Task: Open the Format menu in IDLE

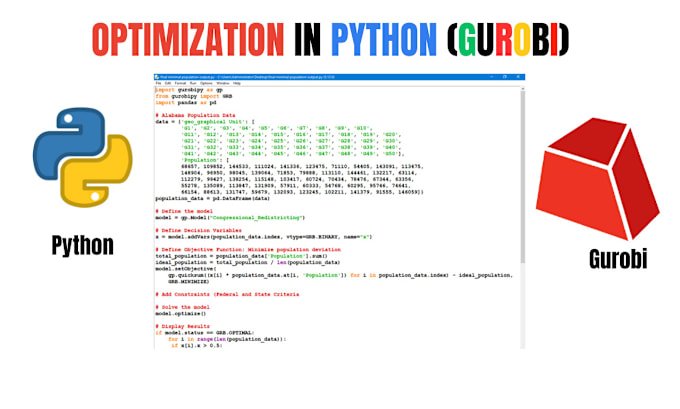Action: (180, 83)
